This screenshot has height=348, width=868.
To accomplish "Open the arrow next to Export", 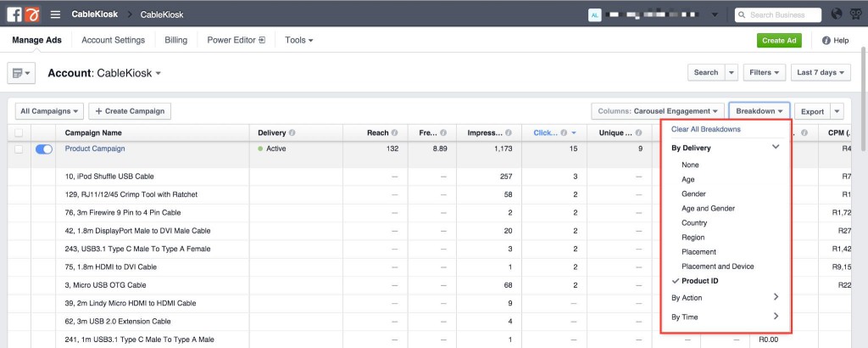I will 837,111.
